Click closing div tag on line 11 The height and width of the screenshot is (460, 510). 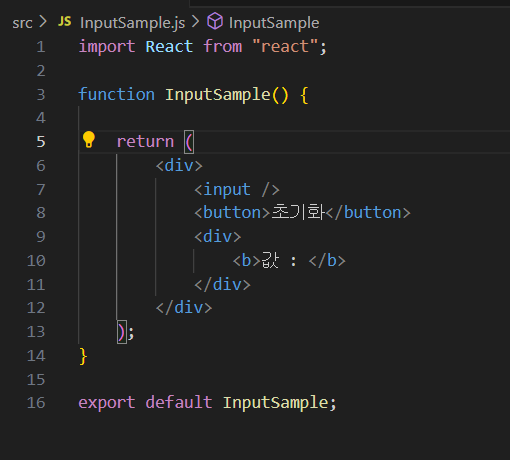pos(222,285)
